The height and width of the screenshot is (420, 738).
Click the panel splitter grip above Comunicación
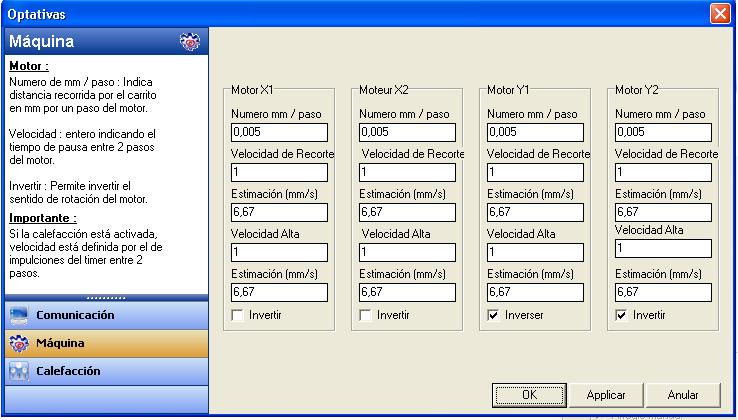[104, 298]
